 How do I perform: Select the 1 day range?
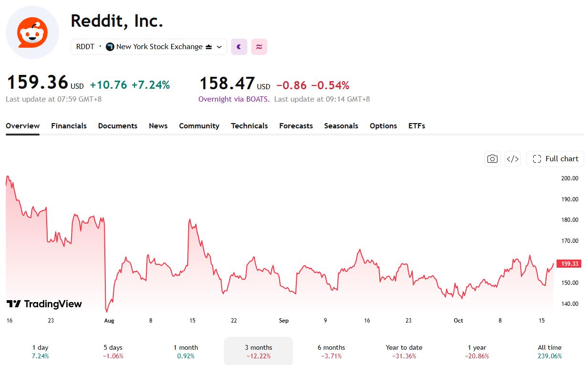(40, 351)
